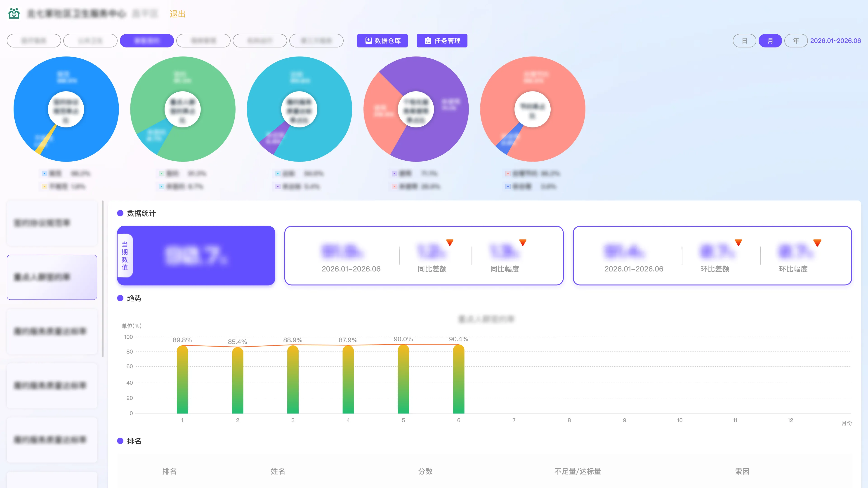Click the month 2 bar labeled 85.4%

(x=238, y=380)
